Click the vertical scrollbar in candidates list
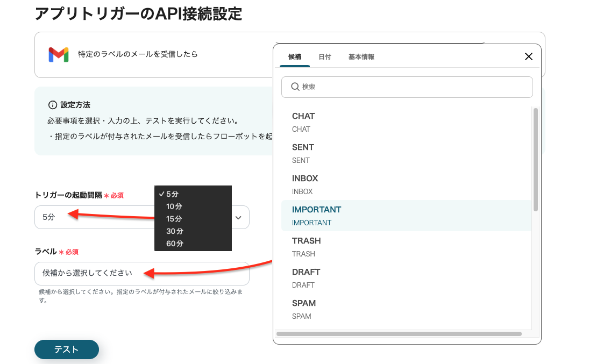This screenshot has width=589, height=364. point(535,159)
